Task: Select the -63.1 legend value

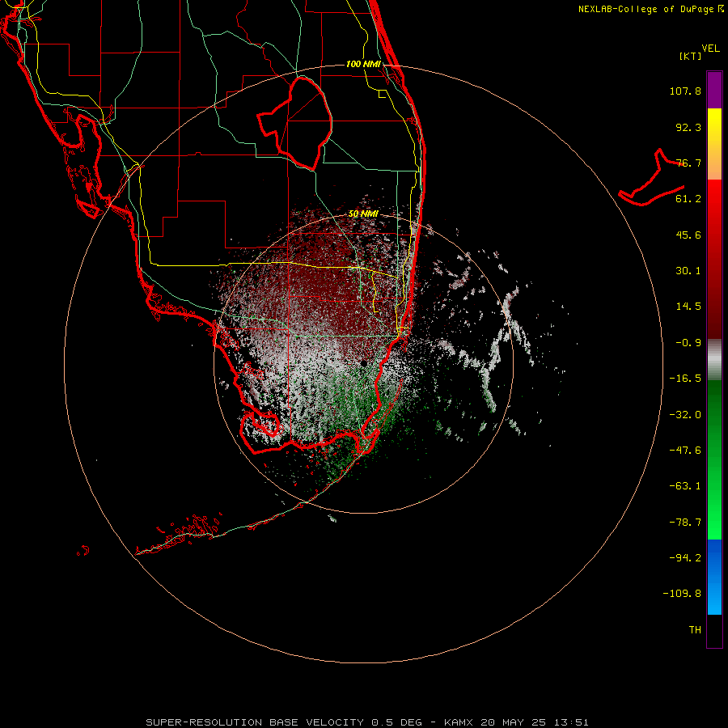Action: [685, 486]
